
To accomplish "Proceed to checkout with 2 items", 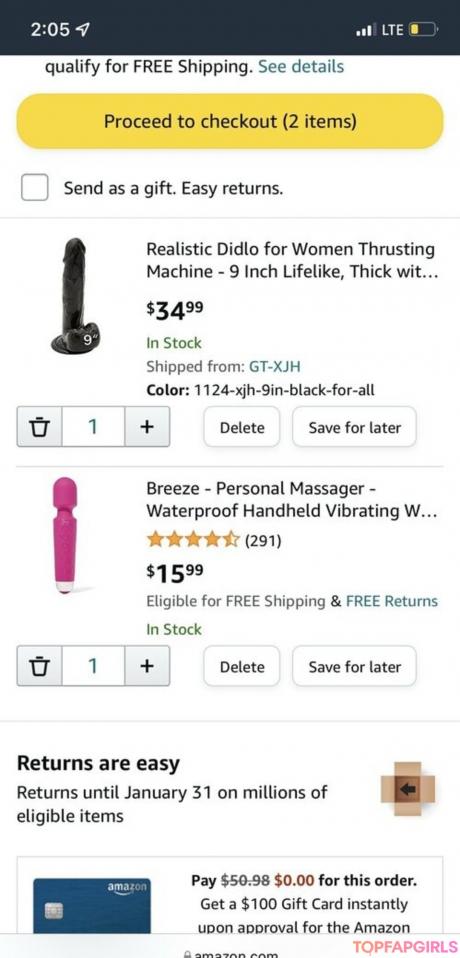I will coord(230,121).
